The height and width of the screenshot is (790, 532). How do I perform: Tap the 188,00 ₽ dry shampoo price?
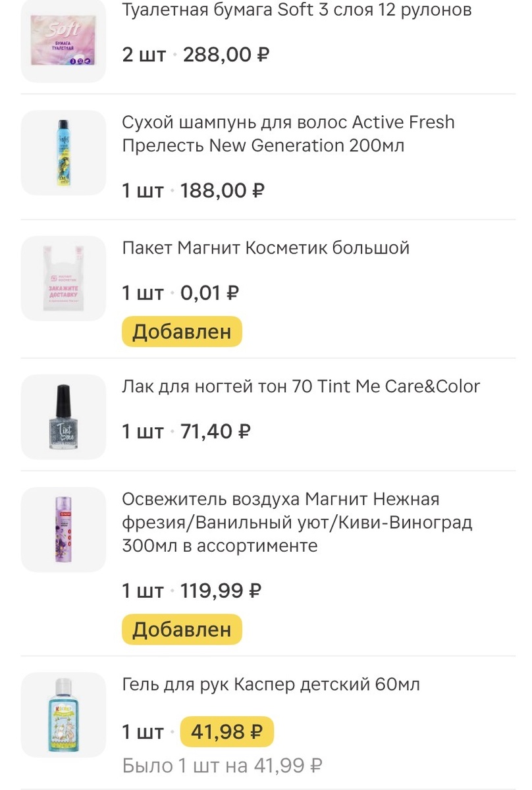tap(222, 191)
